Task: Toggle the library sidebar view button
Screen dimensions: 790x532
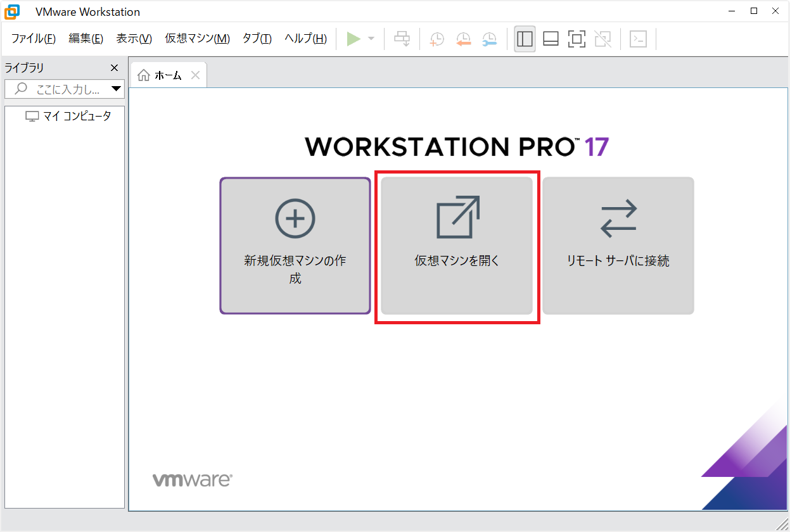Action: 525,39
